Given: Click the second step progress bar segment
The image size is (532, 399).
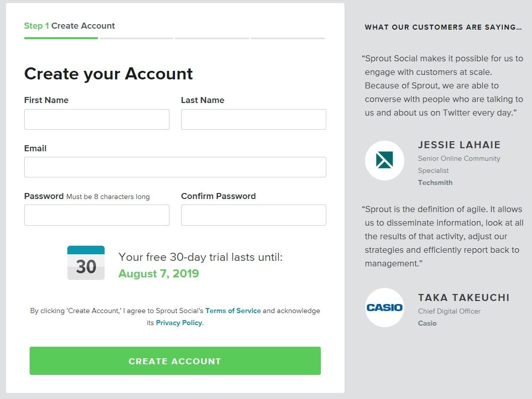Looking at the screenshot, I should coord(136,38).
